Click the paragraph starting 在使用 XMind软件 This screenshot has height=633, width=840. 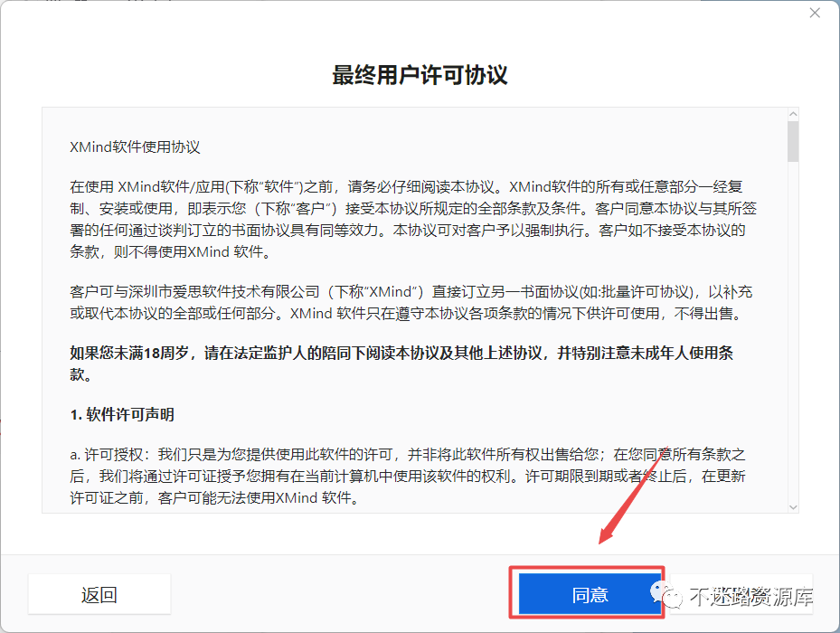412,219
